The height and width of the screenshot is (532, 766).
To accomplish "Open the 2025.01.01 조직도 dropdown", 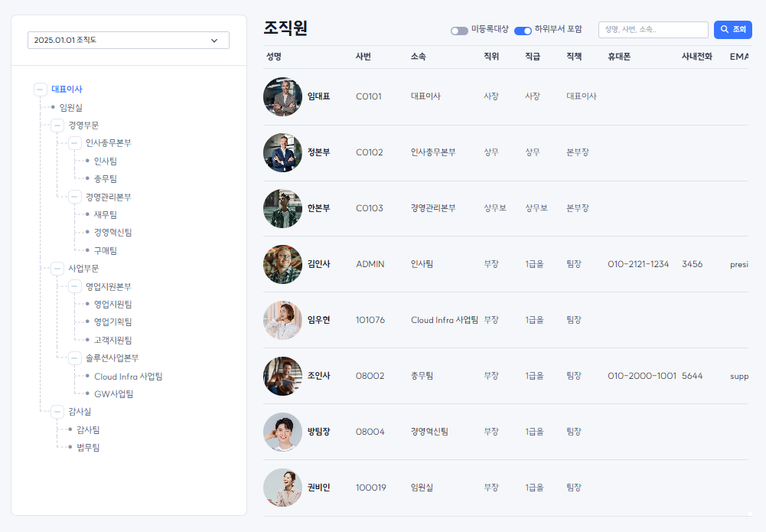I will pyautogui.click(x=128, y=41).
